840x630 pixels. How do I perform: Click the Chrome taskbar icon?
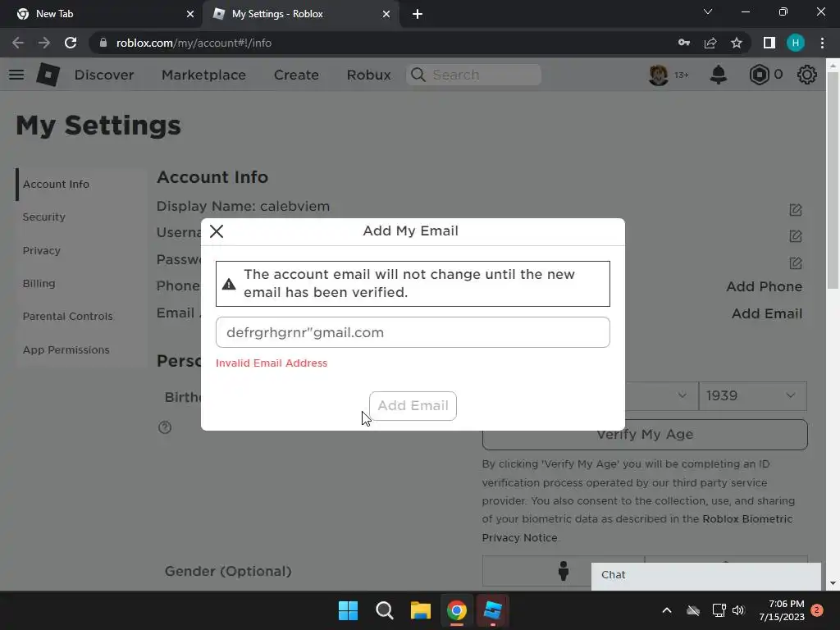456,610
